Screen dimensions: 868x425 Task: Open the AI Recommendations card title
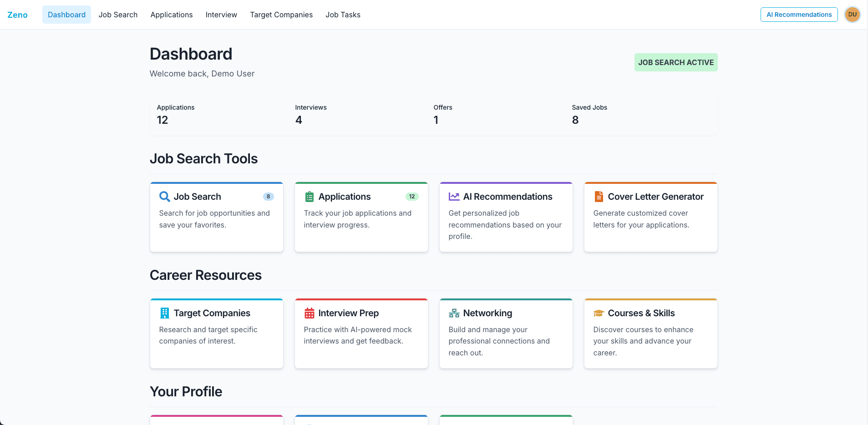508,197
